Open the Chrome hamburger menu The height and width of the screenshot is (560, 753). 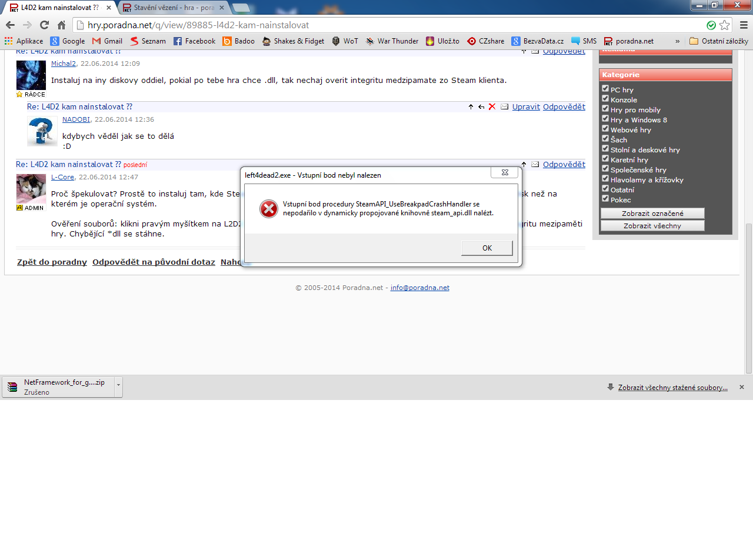tap(743, 25)
